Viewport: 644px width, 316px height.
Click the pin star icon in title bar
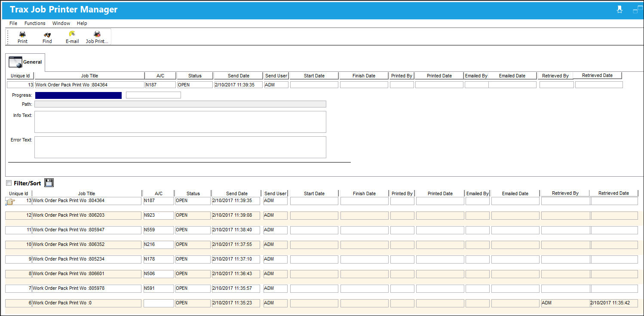tap(619, 9)
